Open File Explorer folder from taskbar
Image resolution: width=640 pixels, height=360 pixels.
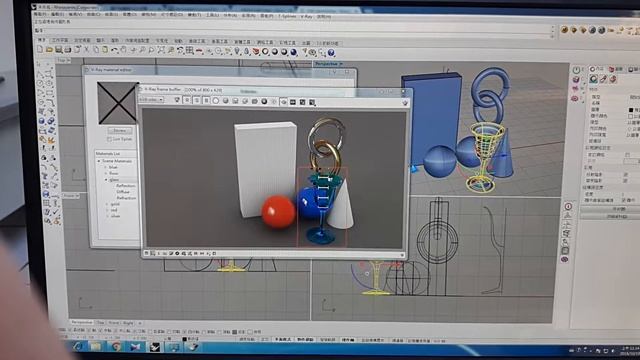[96, 347]
